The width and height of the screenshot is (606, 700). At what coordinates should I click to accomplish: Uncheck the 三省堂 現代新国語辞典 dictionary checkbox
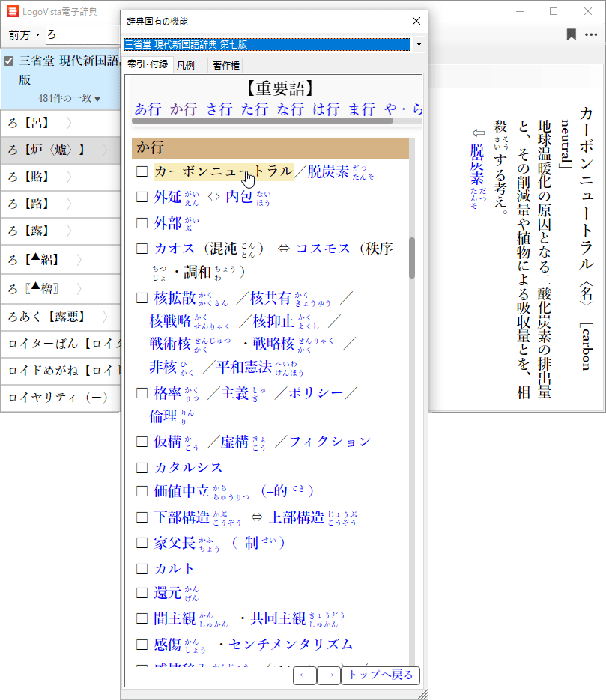9,61
